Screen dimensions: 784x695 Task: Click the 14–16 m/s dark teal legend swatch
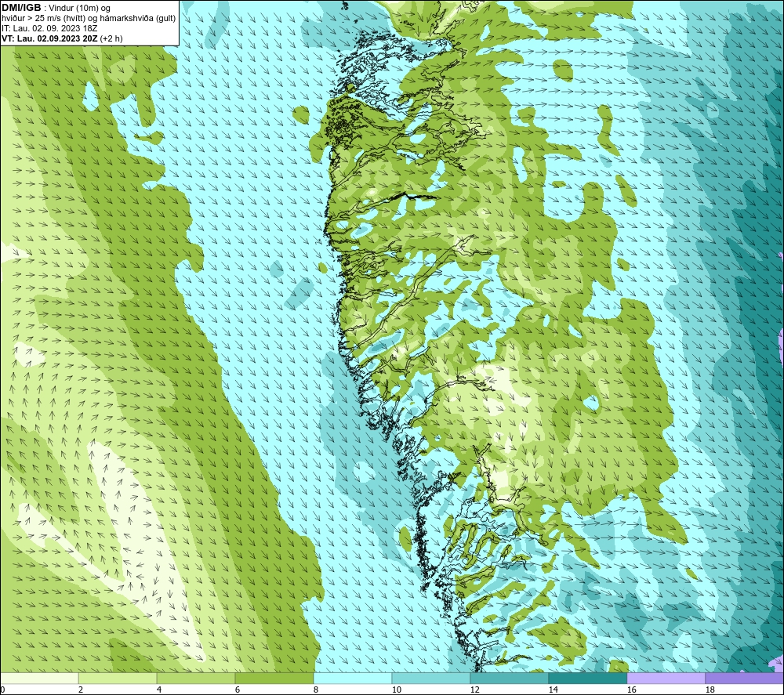588,678
